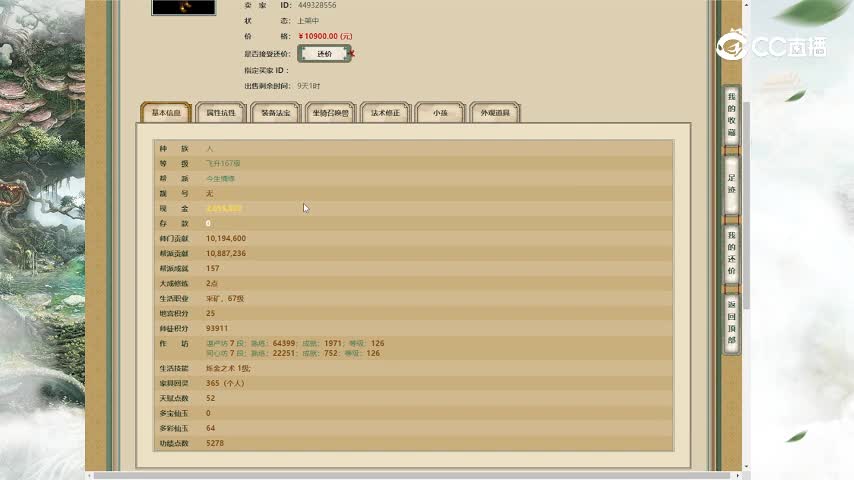Select the 基本信息 tab
854x480 pixels.
pyautogui.click(x=166, y=113)
